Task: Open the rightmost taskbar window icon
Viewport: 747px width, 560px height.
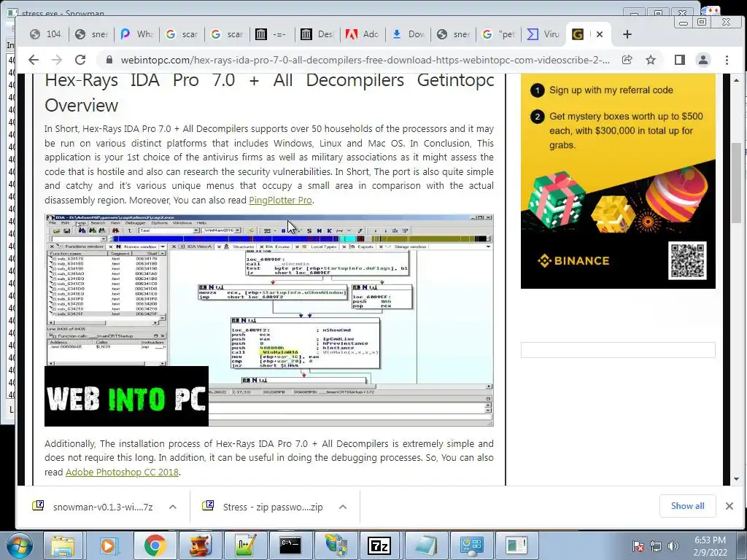Action: pyautogui.click(x=516, y=545)
